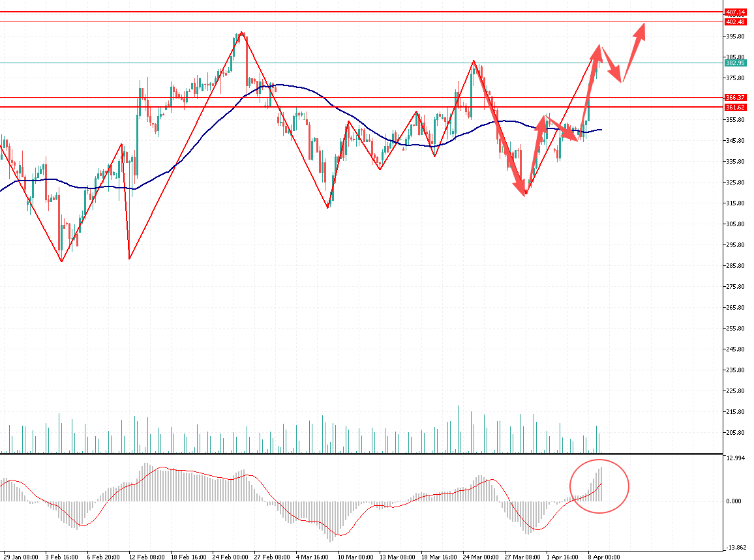754x560 pixels.
Task: Click the 215.80 value on the price axis
Action: click(735, 412)
